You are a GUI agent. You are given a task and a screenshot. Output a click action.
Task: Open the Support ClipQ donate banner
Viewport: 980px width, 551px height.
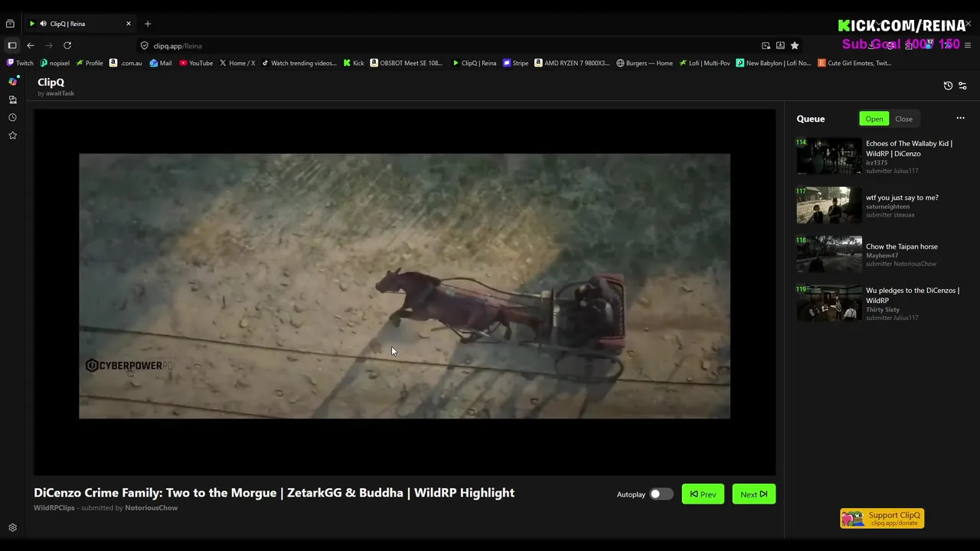click(882, 519)
